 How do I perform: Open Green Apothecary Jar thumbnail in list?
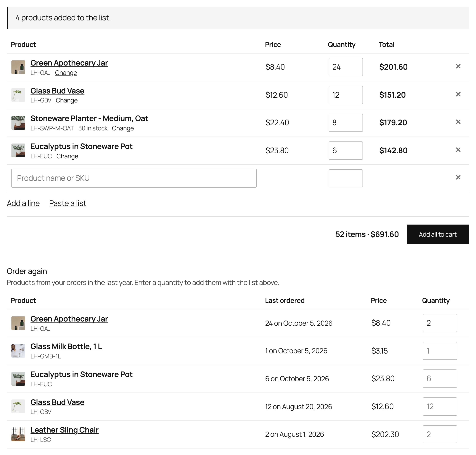click(x=18, y=67)
